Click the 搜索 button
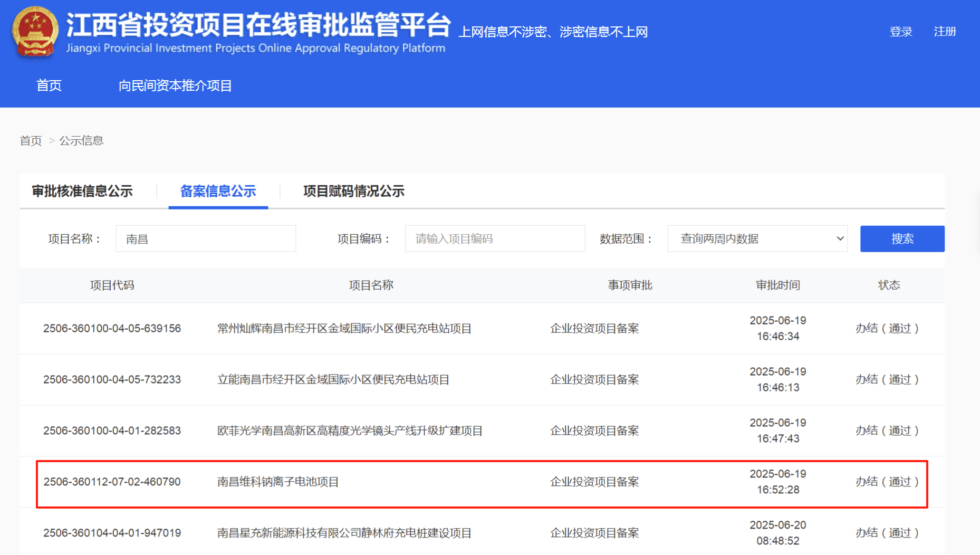The width and height of the screenshot is (980, 555). pos(902,239)
